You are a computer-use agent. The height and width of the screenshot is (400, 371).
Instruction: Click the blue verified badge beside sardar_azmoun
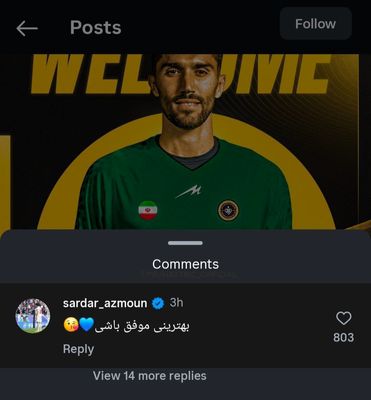158,303
